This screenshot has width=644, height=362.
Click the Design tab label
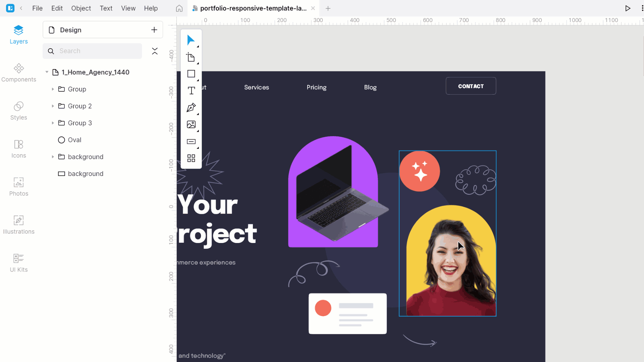(x=71, y=29)
